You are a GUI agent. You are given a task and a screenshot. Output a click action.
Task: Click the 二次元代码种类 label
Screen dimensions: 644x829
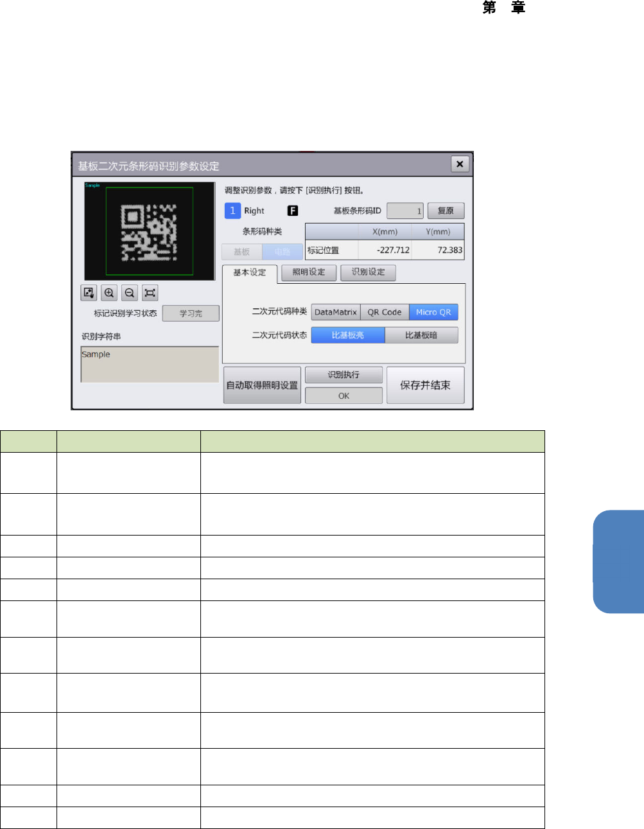point(279,311)
